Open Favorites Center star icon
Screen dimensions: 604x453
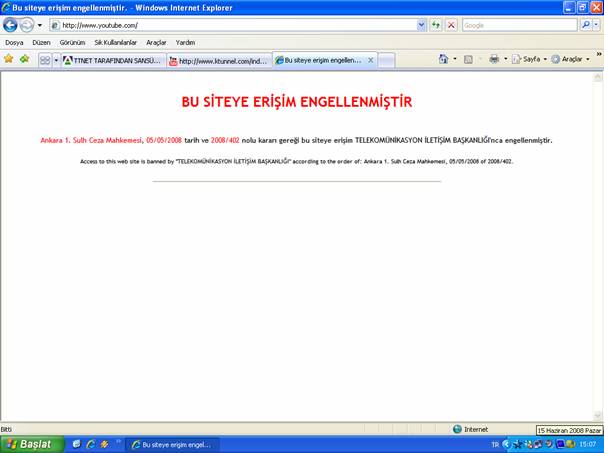coord(8,59)
